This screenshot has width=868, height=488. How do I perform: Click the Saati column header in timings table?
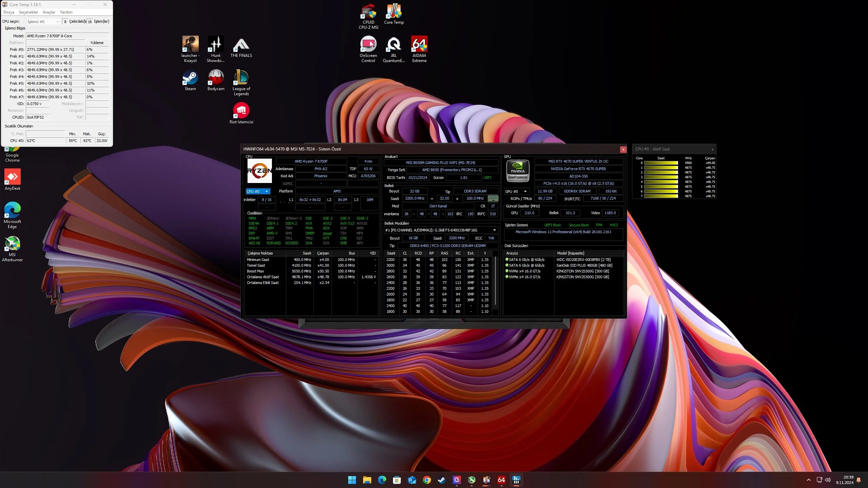coord(391,253)
